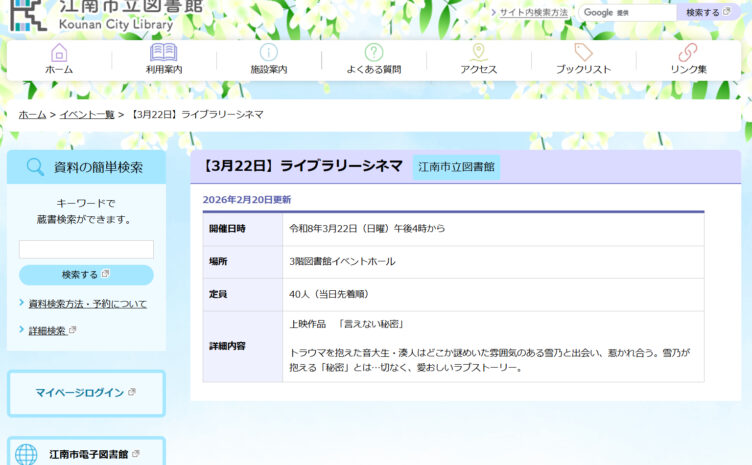The height and width of the screenshot is (465, 752).
Task: Click the マイページログイン button
Action: (x=85, y=392)
